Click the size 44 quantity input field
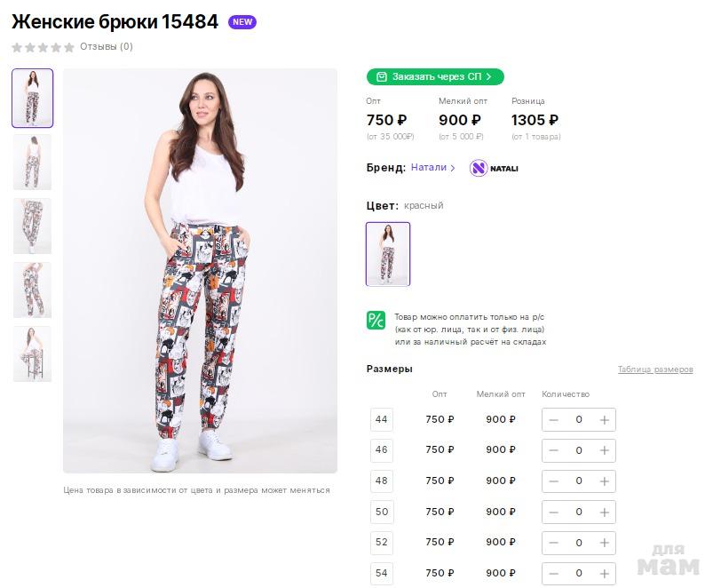 [579, 420]
